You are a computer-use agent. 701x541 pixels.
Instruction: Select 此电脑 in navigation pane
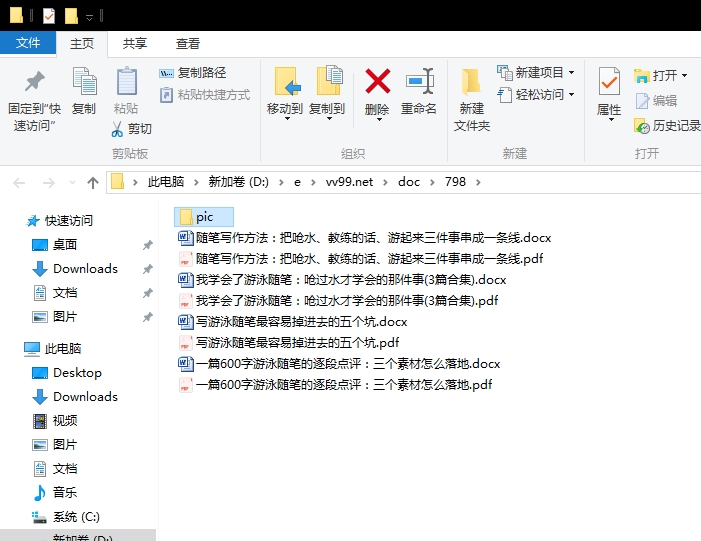tap(53, 349)
